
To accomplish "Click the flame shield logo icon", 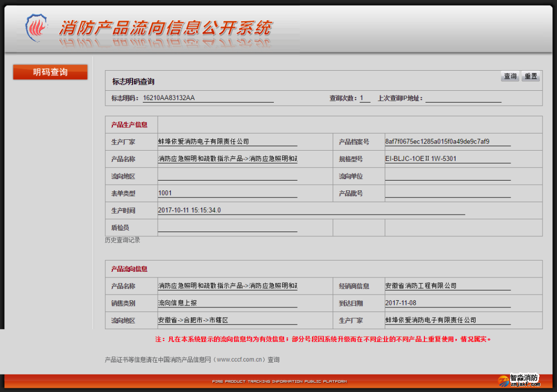I will click(36, 28).
